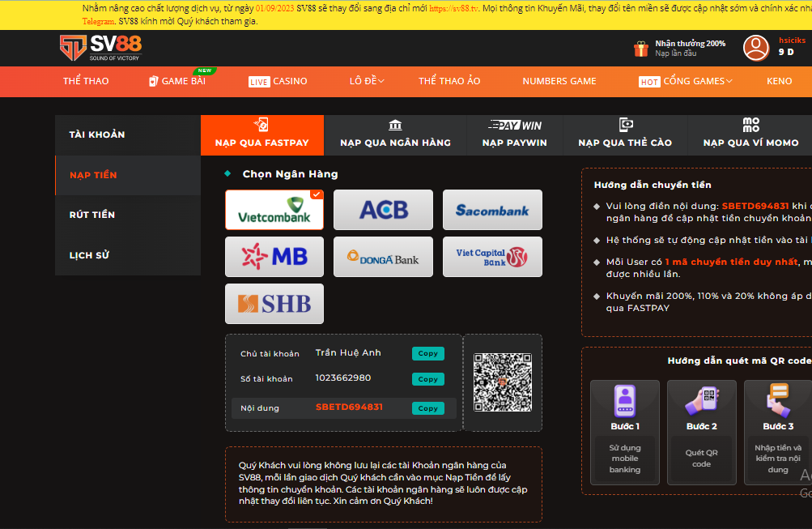
Task: Click the scratch card icon
Action: point(626,124)
